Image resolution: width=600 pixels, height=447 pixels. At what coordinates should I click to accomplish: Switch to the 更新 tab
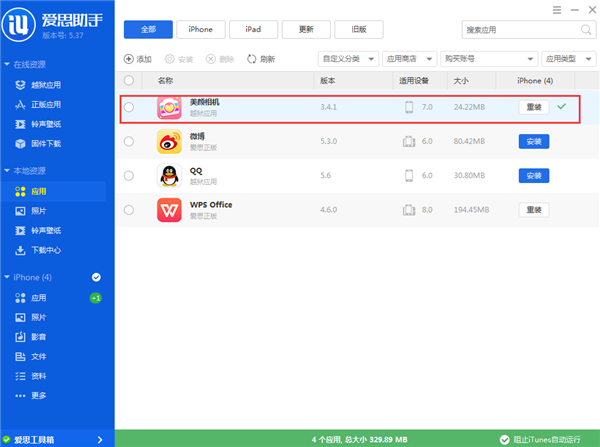[x=306, y=29]
